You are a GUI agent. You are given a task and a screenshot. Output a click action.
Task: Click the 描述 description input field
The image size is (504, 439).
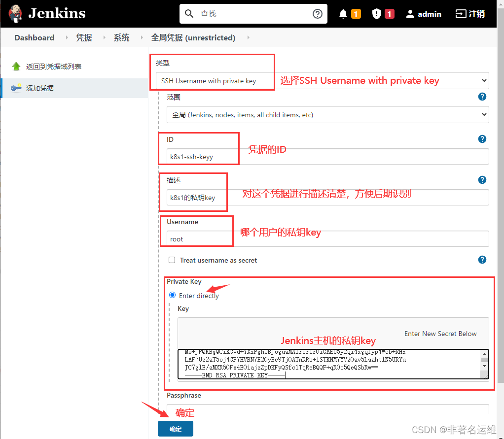click(327, 198)
